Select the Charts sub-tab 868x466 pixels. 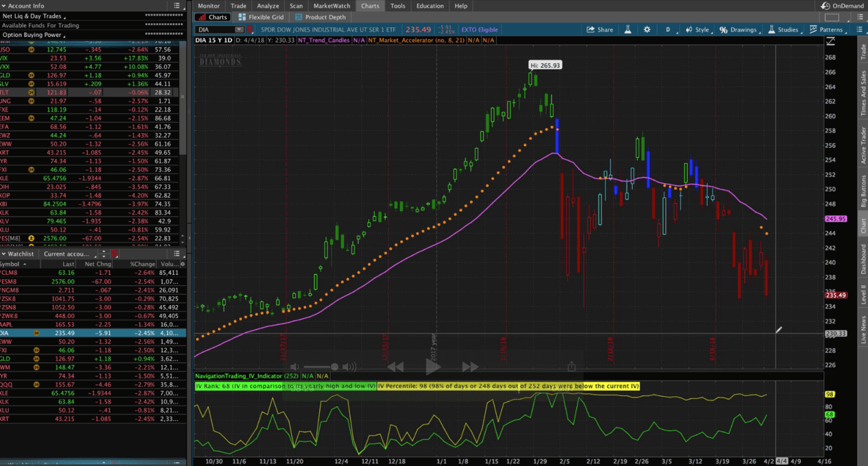(x=212, y=17)
